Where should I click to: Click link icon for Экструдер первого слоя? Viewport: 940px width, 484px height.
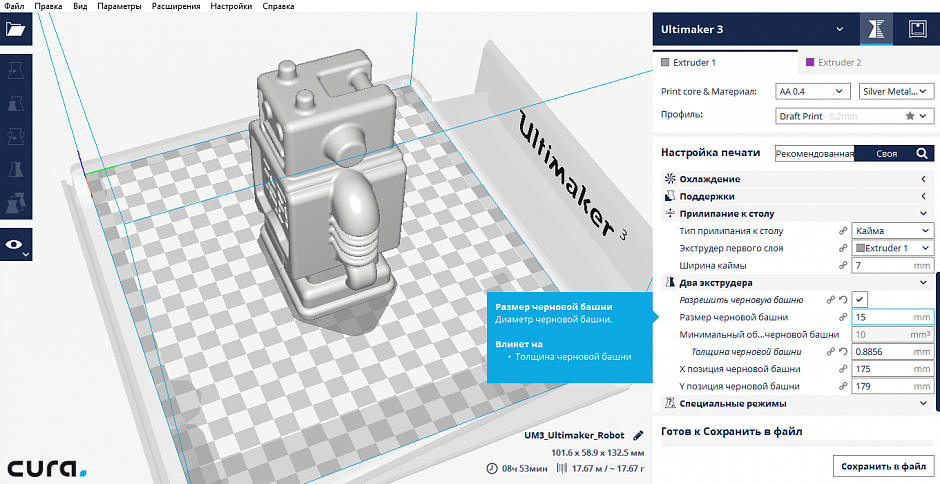(x=843, y=248)
